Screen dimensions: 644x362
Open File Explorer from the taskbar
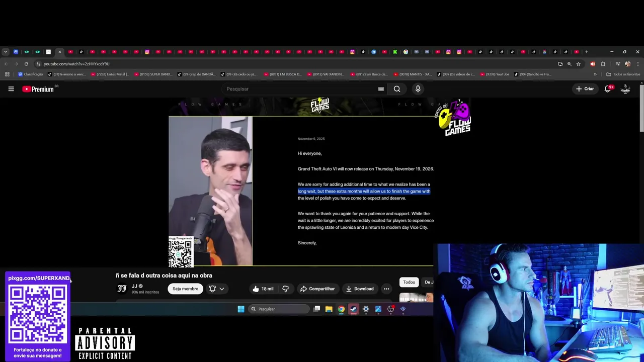click(329, 309)
